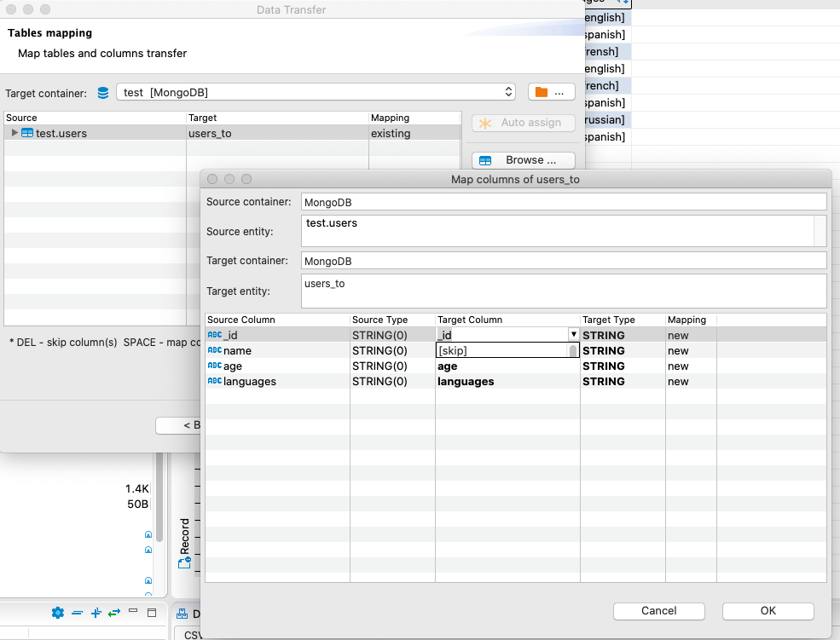Screen dimensions: 840x640
Task: Select the [skip] option in the dropdown list
Action: [501, 350]
